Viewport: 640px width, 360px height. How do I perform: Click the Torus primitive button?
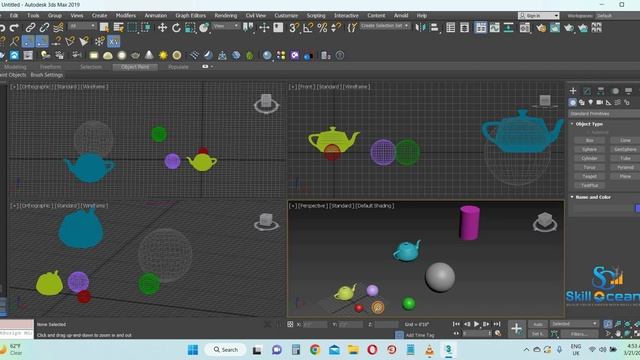point(589,167)
